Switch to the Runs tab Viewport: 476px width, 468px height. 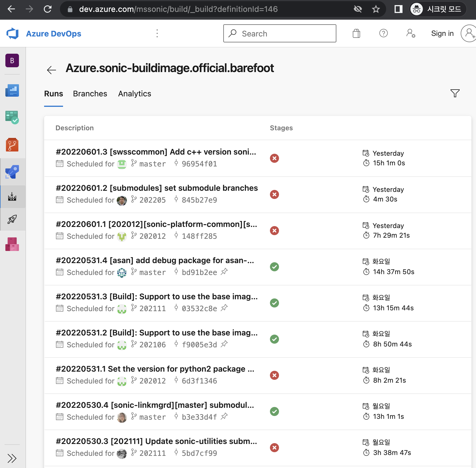click(54, 94)
